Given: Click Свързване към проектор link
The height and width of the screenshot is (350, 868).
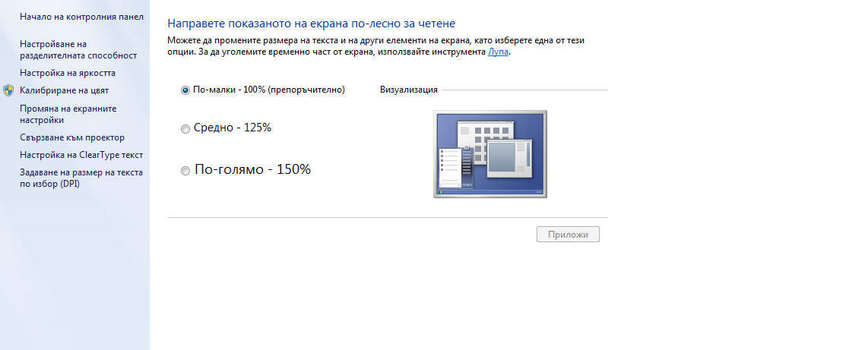Looking at the screenshot, I should coord(72,137).
